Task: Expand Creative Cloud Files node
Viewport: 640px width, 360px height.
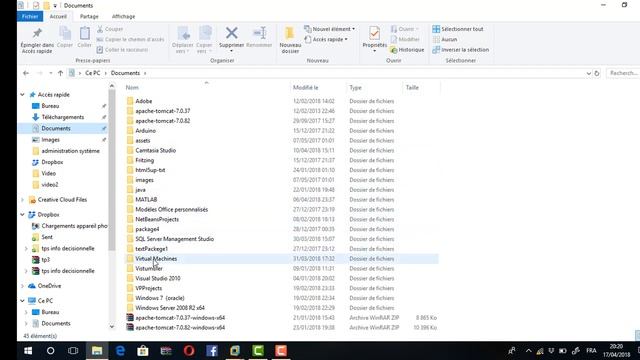Action: click(22, 200)
